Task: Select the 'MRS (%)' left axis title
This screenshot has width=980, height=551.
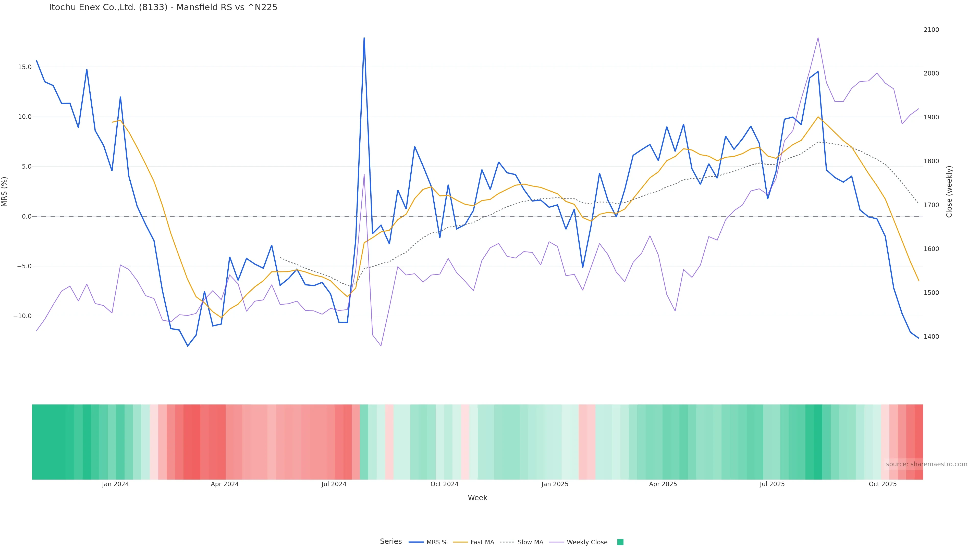Action: (x=5, y=192)
